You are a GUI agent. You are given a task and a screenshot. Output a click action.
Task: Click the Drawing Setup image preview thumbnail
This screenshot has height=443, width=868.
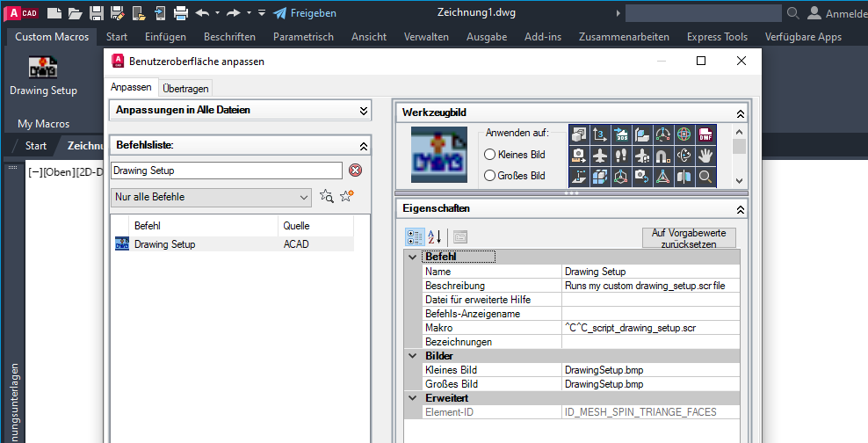pyautogui.click(x=439, y=155)
